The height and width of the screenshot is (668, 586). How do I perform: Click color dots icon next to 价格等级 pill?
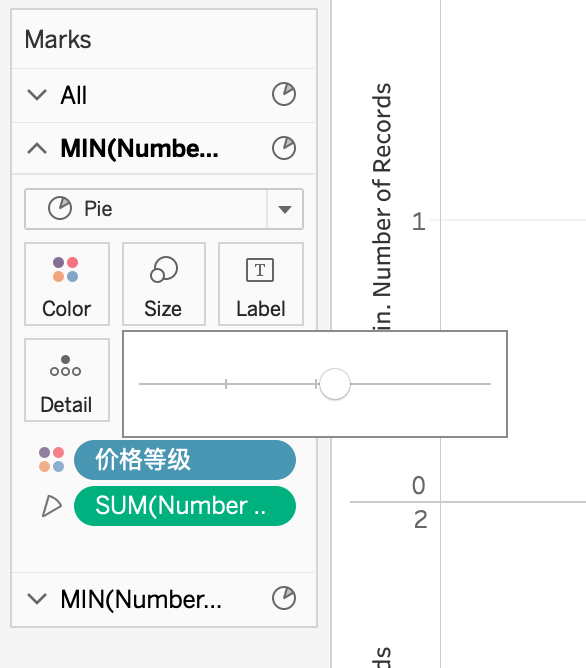pos(52,460)
